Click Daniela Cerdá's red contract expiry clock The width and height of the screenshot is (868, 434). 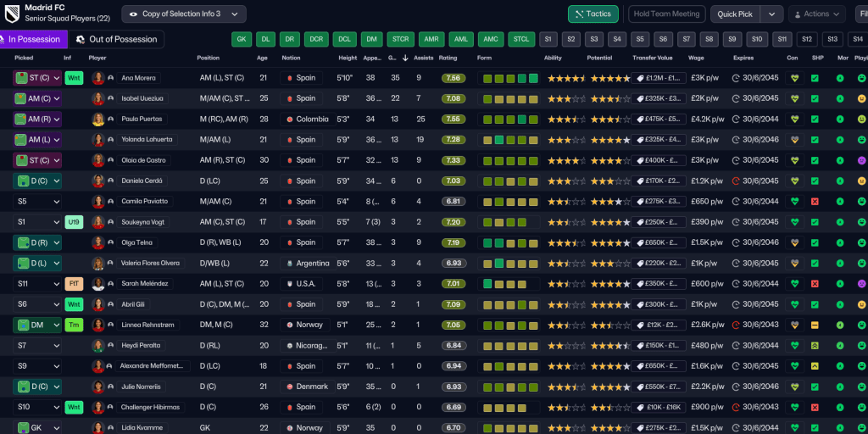736,181
